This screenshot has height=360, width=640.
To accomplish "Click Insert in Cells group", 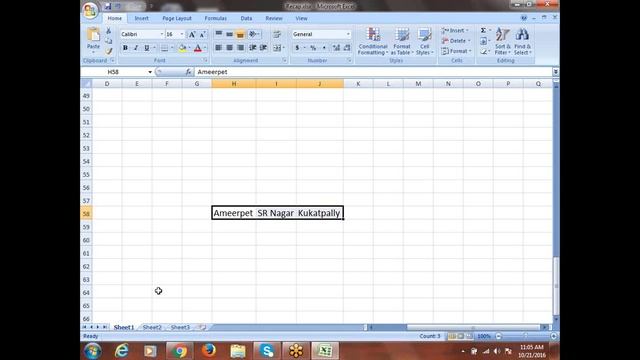I will [455, 31].
